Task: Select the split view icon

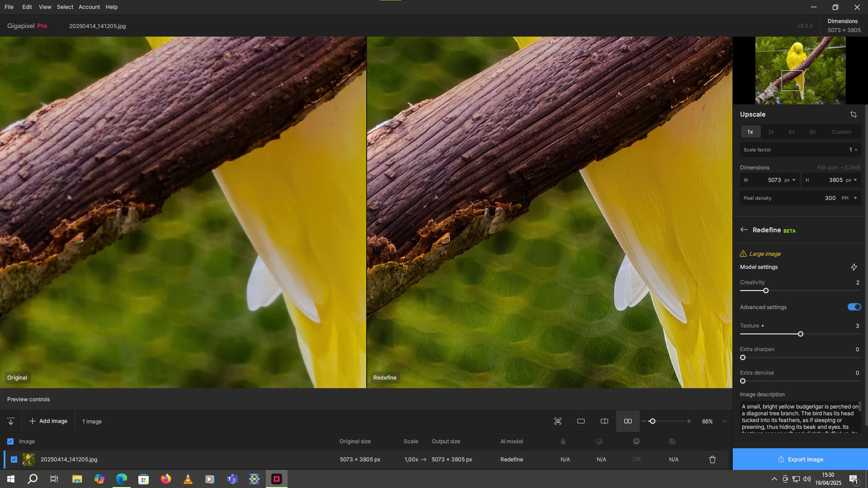Action: point(604,421)
